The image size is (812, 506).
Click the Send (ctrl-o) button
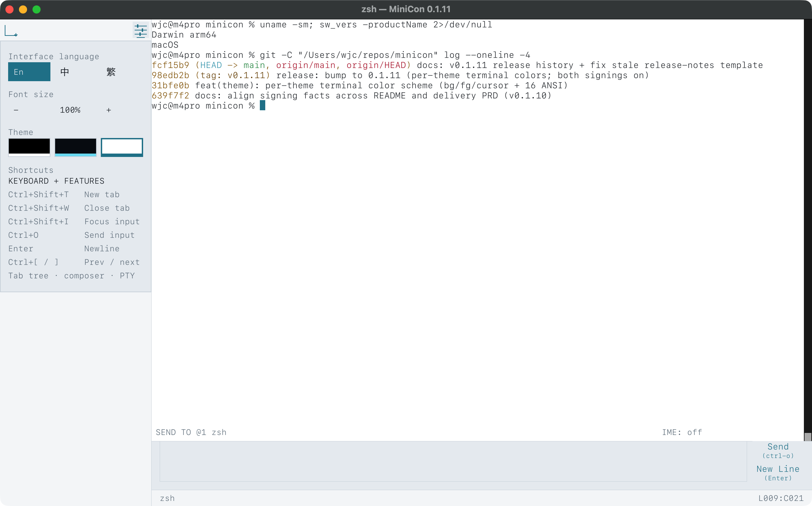click(778, 451)
